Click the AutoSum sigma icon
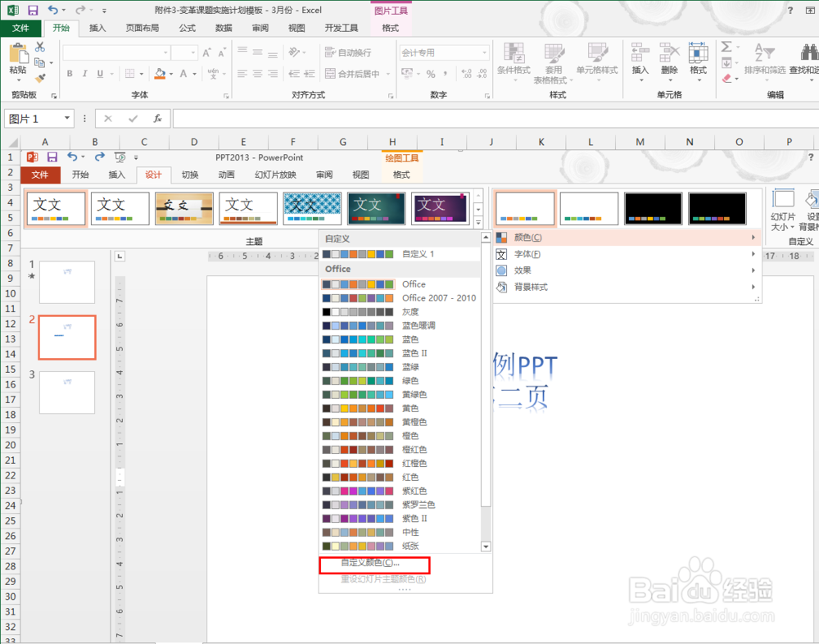819x644 pixels. (x=726, y=47)
